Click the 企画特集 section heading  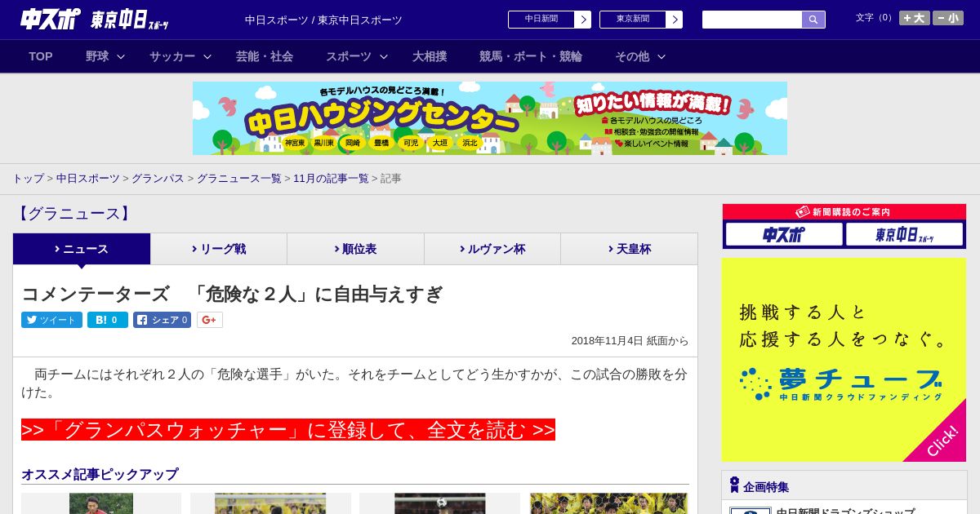point(766,487)
